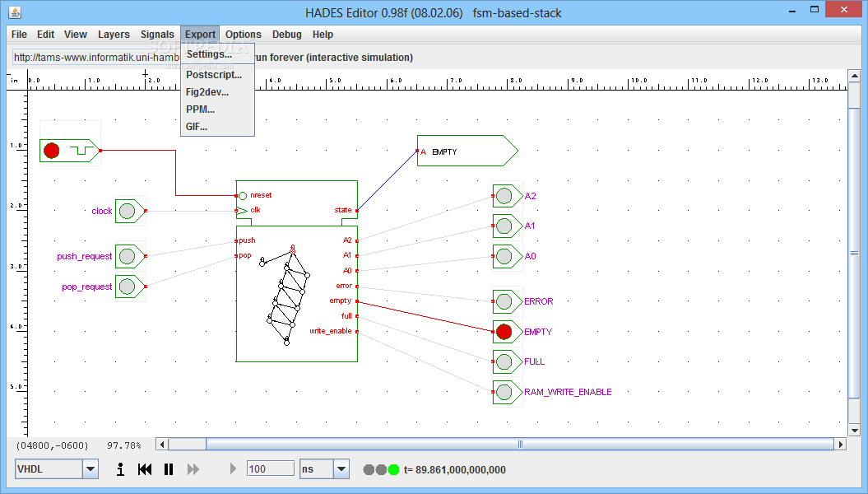The width and height of the screenshot is (868, 494).
Task: Click the ERROR output indicator
Action: (x=504, y=301)
